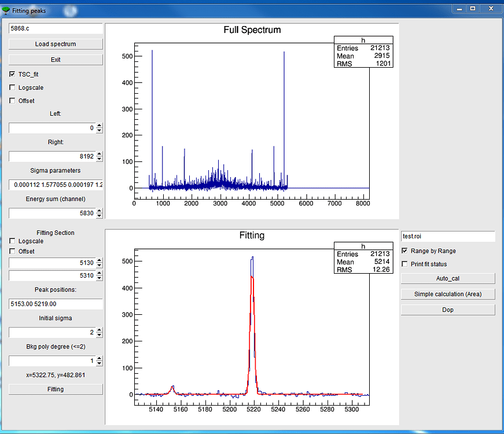This screenshot has width=504, height=434.
Task: Click the Exit button
Action: (x=56, y=60)
